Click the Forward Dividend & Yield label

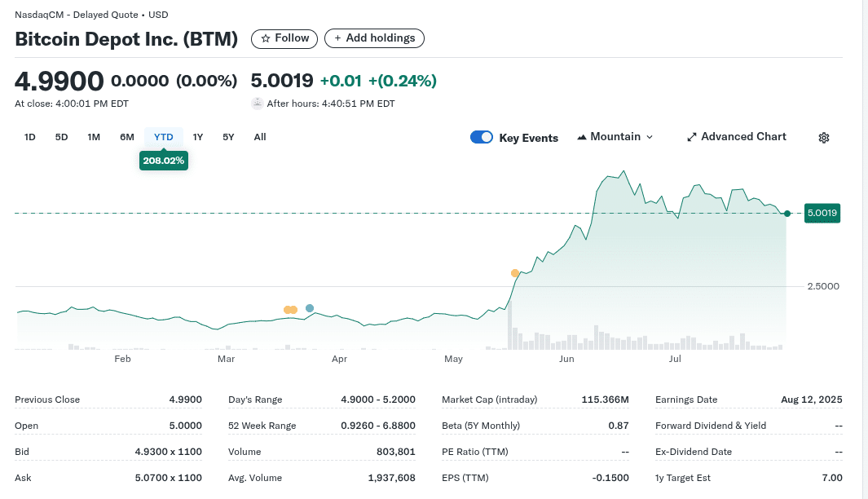point(711,426)
